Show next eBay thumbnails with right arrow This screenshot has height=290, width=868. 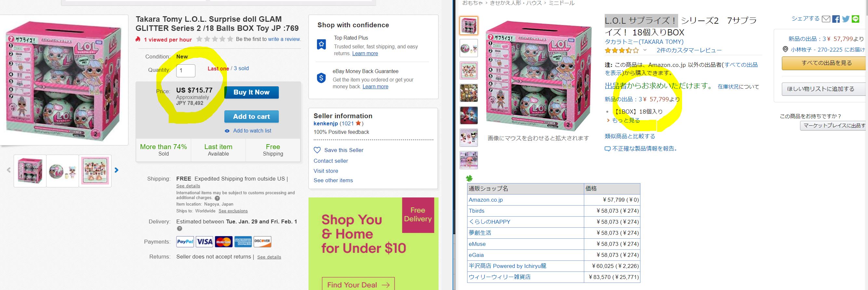(x=117, y=170)
